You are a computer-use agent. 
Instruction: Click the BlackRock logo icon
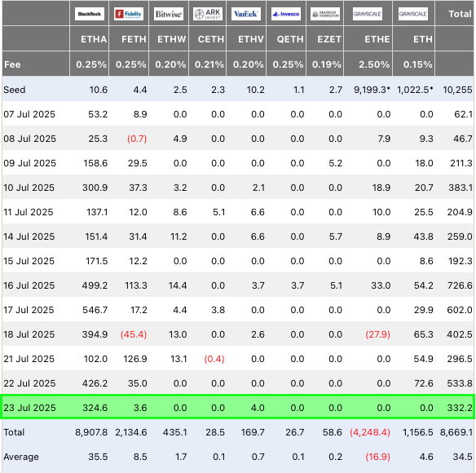tap(90, 14)
